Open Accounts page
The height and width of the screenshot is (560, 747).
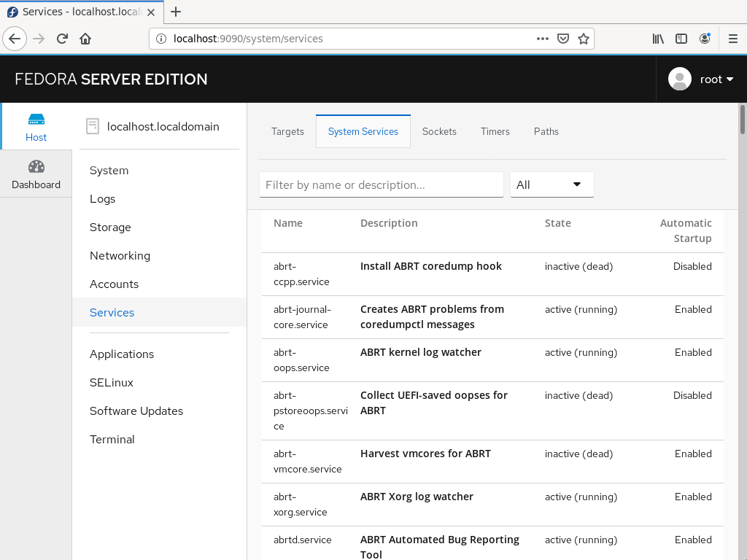(115, 284)
